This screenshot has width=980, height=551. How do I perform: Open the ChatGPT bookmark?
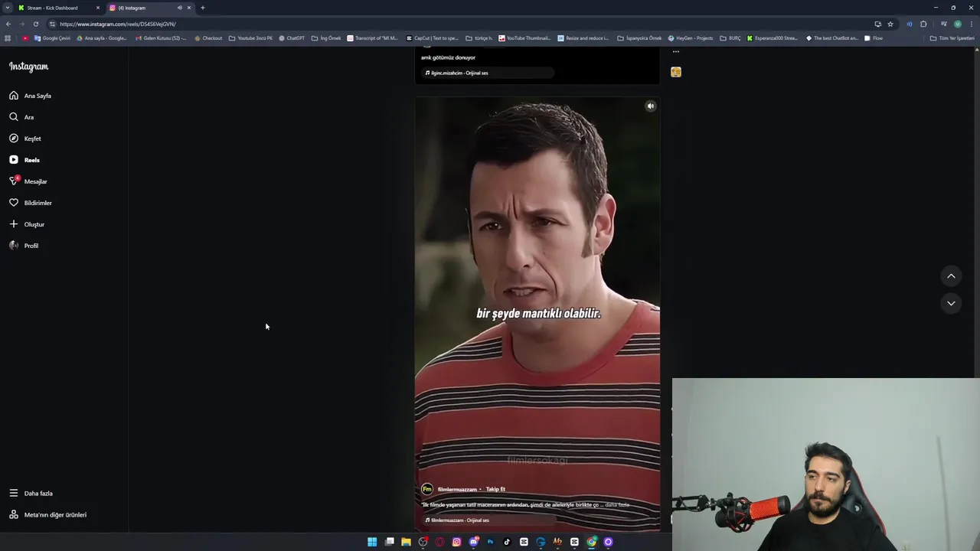pyautogui.click(x=292, y=38)
